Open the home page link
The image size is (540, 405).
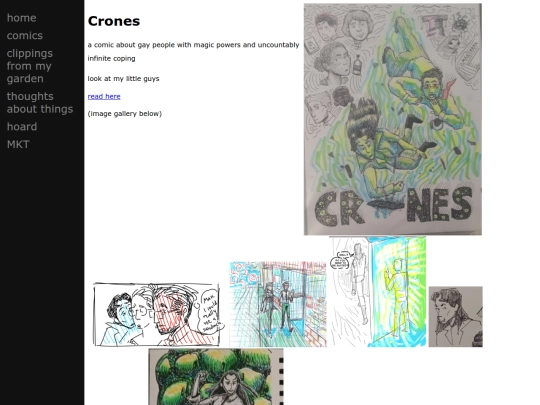click(x=21, y=18)
